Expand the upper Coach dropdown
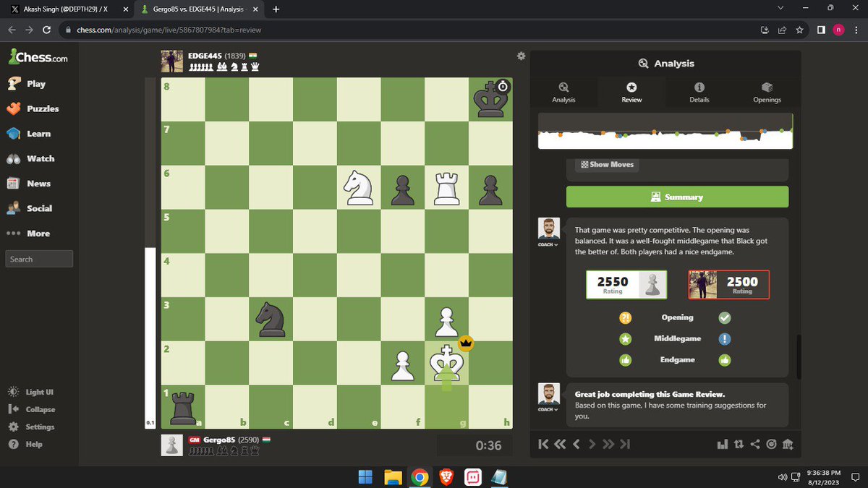This screenshot has width=868, height=488. [548, 244]
